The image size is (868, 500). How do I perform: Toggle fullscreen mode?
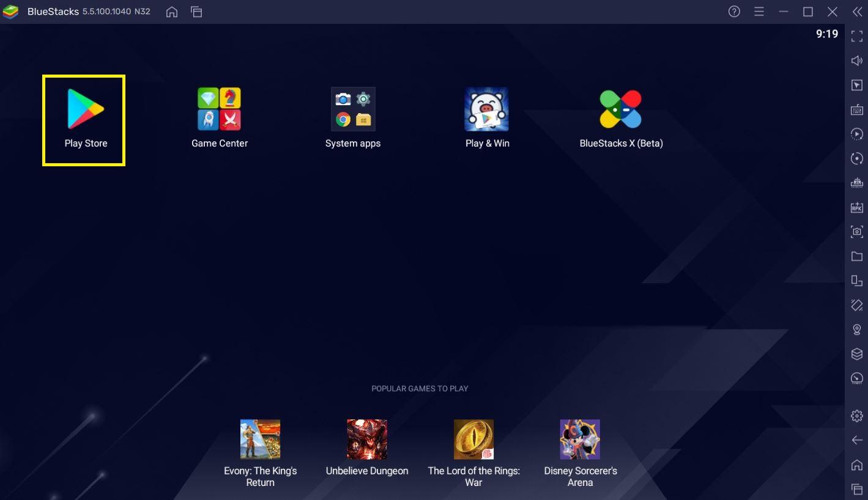(x=856, y=35)
